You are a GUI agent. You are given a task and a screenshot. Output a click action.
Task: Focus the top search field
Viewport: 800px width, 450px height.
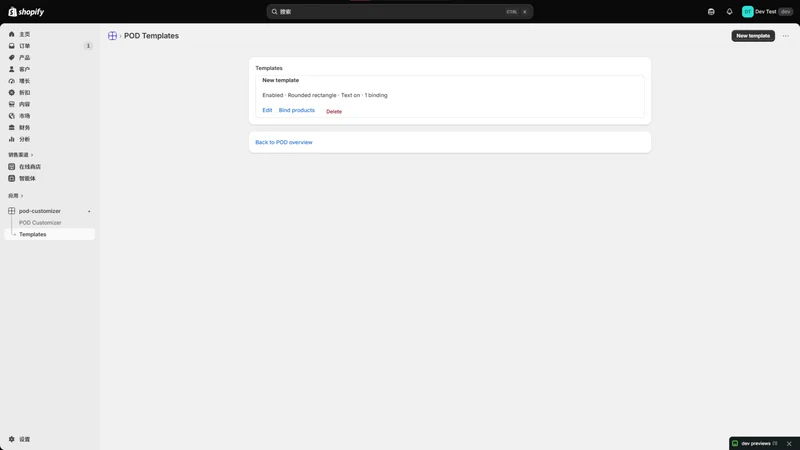(x=400, y=12)
